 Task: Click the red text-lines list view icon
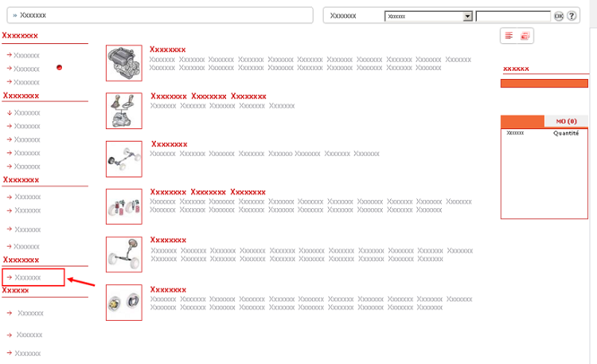click(509, 36)
